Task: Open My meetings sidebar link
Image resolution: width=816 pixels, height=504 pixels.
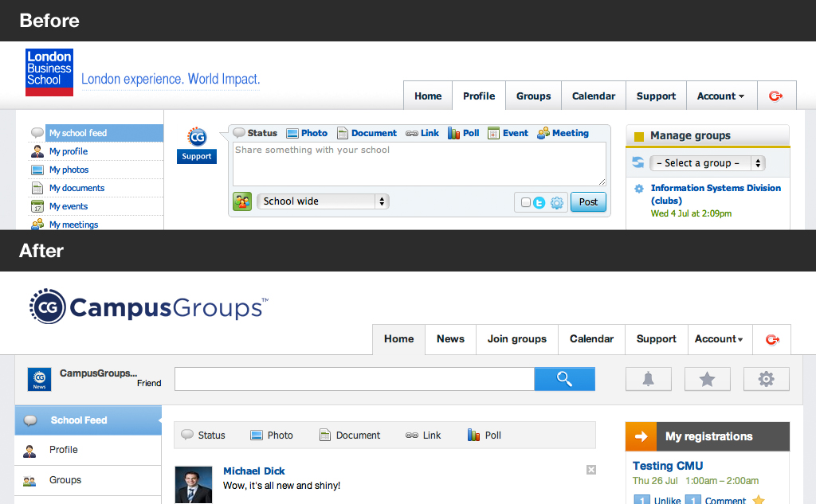Action: (x=73, y=225)
